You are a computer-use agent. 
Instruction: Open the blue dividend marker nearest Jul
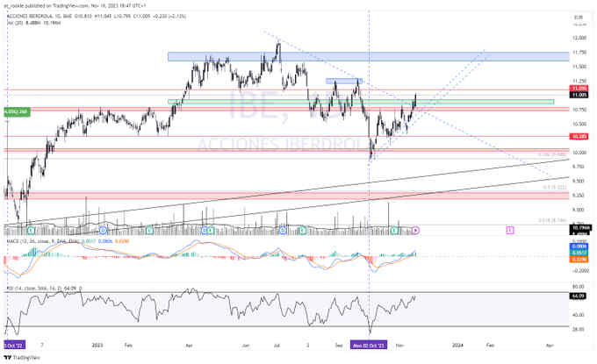click(283, 230)
